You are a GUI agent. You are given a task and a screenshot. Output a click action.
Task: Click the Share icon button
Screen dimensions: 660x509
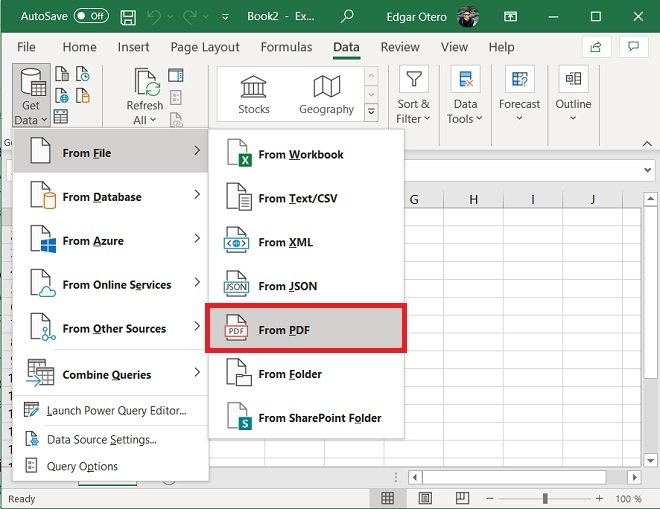pos(596,47)
